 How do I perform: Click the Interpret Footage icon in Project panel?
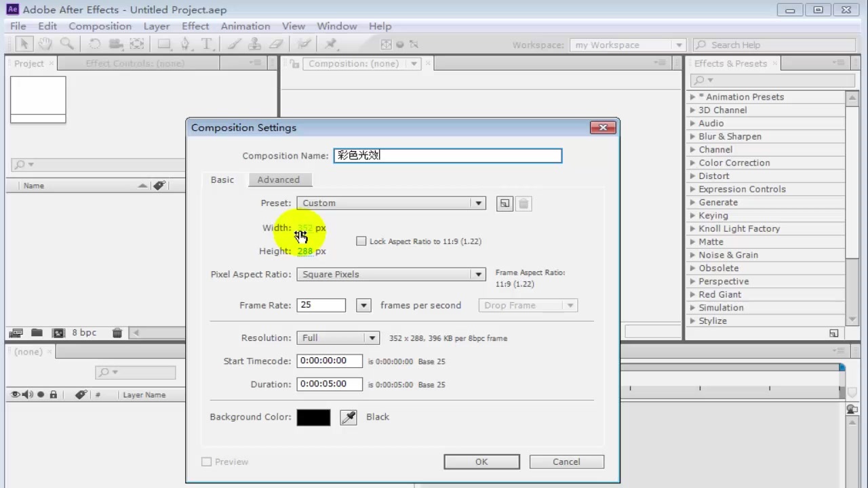click(16, 333)
